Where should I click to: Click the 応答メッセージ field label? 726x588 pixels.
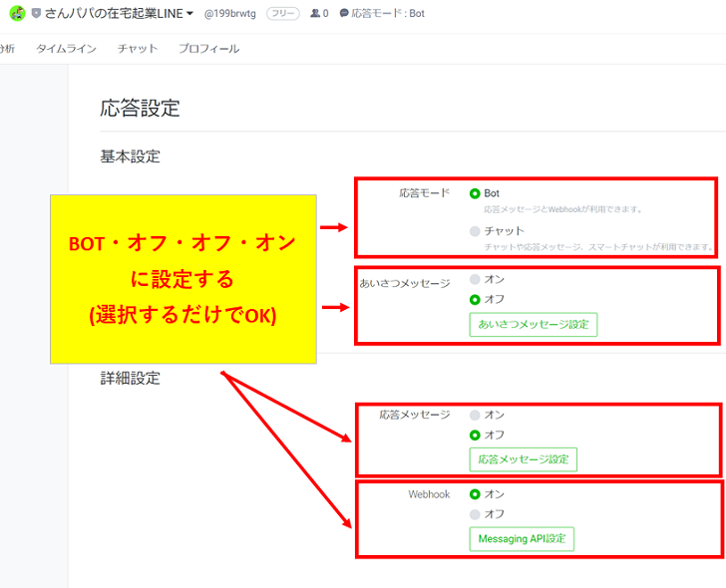point(415,415)
